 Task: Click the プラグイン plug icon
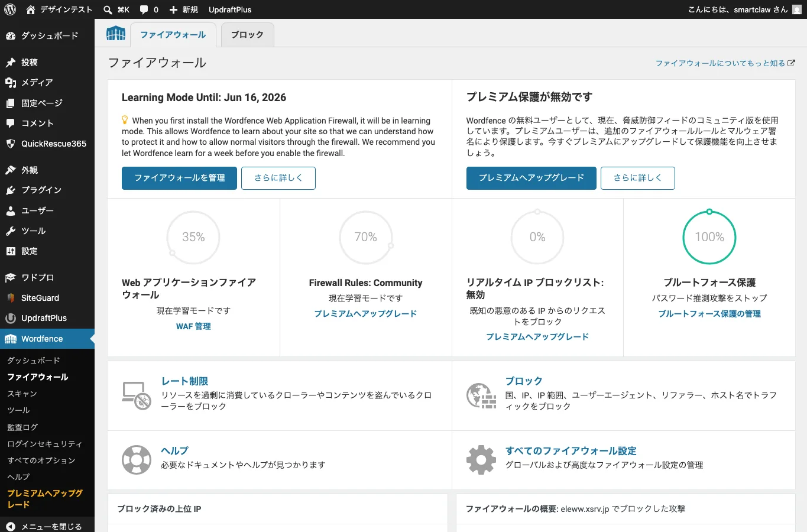click(x=11, y=190)
